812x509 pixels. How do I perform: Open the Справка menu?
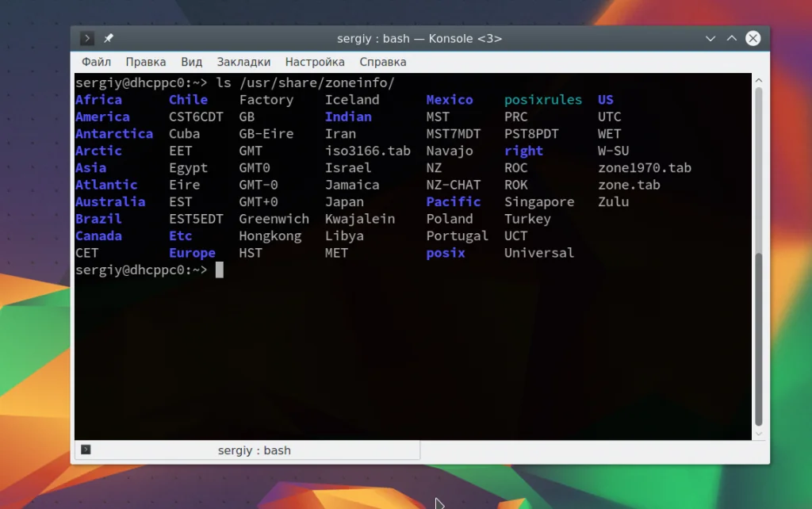(383, 62)
